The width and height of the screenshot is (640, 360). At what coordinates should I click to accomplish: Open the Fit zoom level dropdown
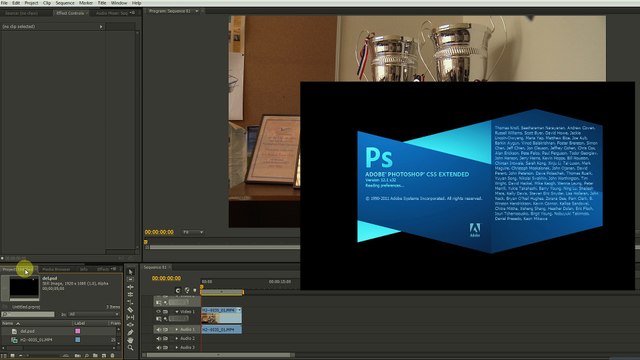pyautogui.click(x=193, y=232)
